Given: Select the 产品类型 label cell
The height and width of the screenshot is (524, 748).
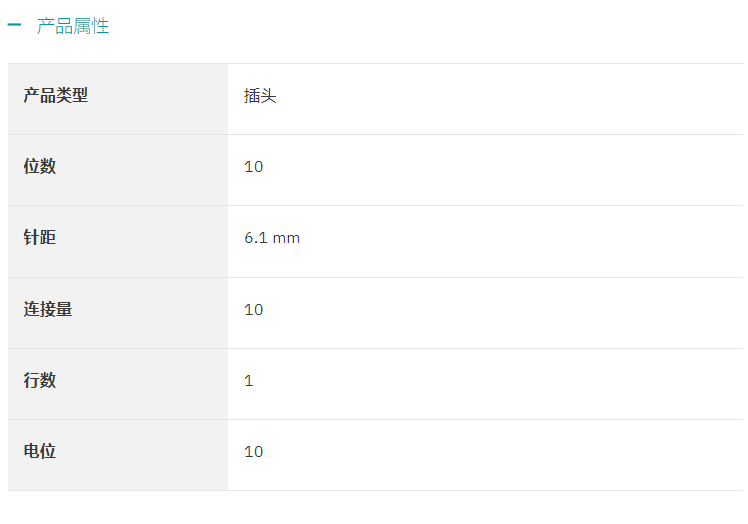Looking at the screenshot, I should click(118, 99).
